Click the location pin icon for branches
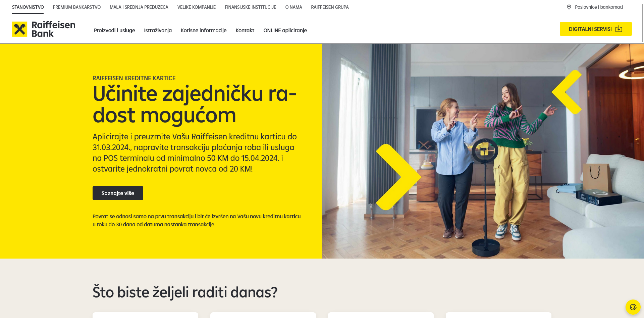 tap(569, 7)
